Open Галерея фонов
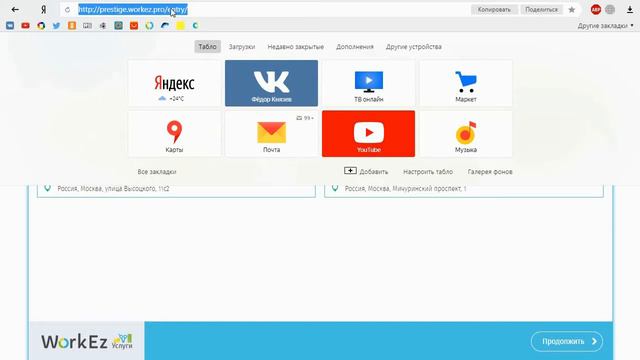Viewport: 640px width, 360px height. [x=490, y=172]
